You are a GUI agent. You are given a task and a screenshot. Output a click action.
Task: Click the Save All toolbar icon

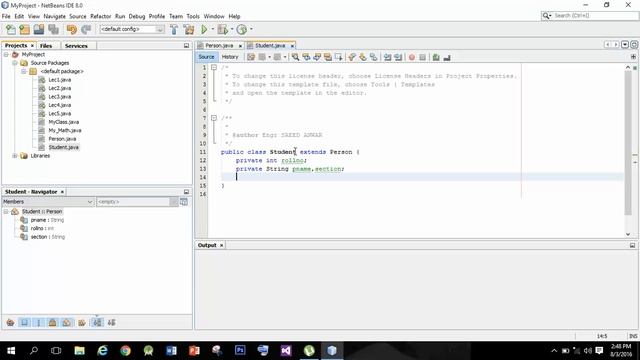click(53, 29)
